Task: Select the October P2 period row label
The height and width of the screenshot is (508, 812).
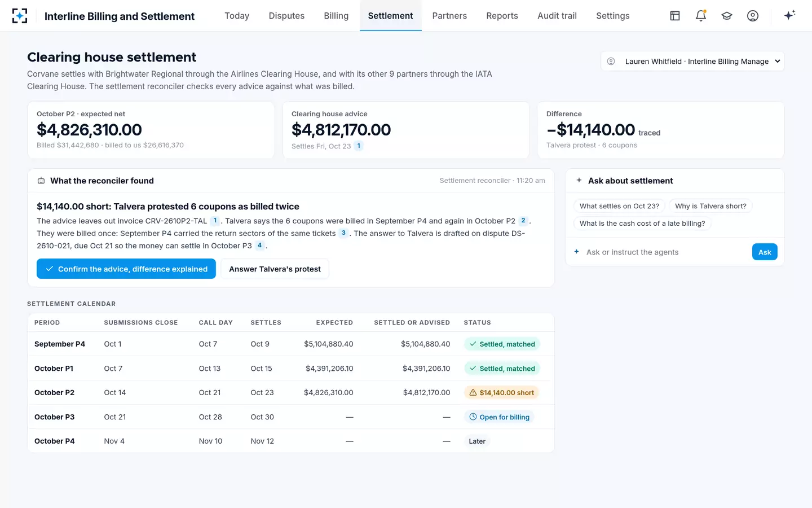Action: click(54, 392)
